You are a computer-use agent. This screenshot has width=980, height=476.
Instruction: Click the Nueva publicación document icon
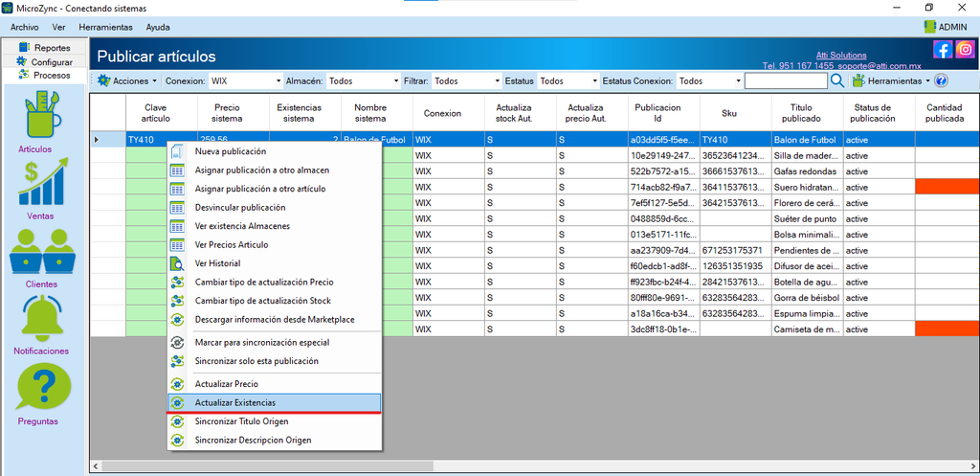point(177,151)
